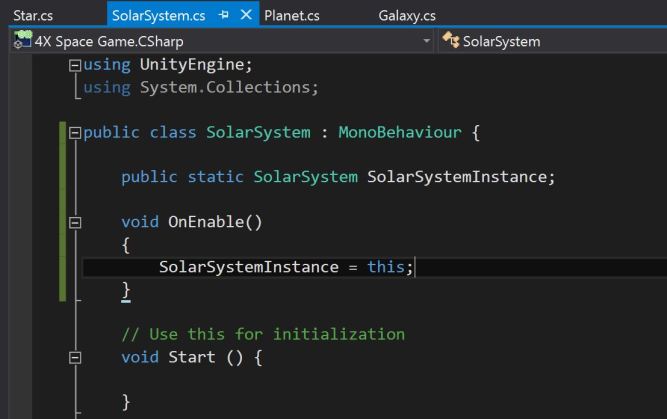Image resolution: width=667 pixels, height=419 pixels.
Task: Collapse the OnEnable method
Action: click(x=74, y=222)
